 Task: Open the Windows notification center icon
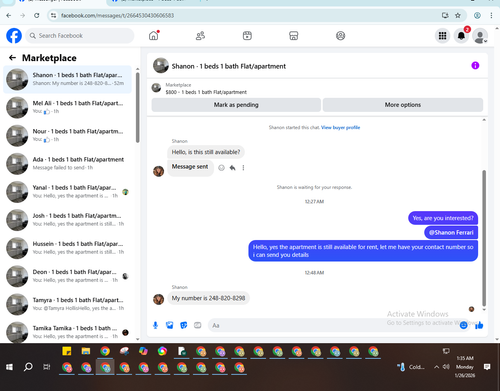coord(487,367)
